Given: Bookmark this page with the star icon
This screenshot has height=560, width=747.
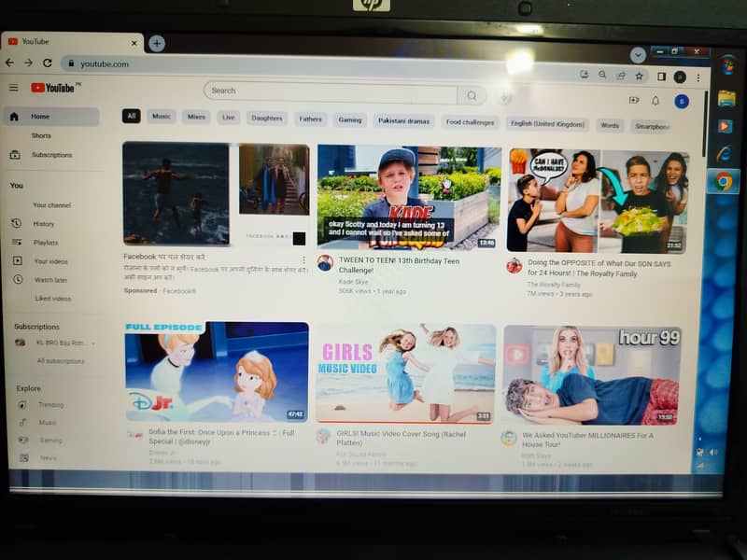Looking at the screenshot, I should click(640, 76).
